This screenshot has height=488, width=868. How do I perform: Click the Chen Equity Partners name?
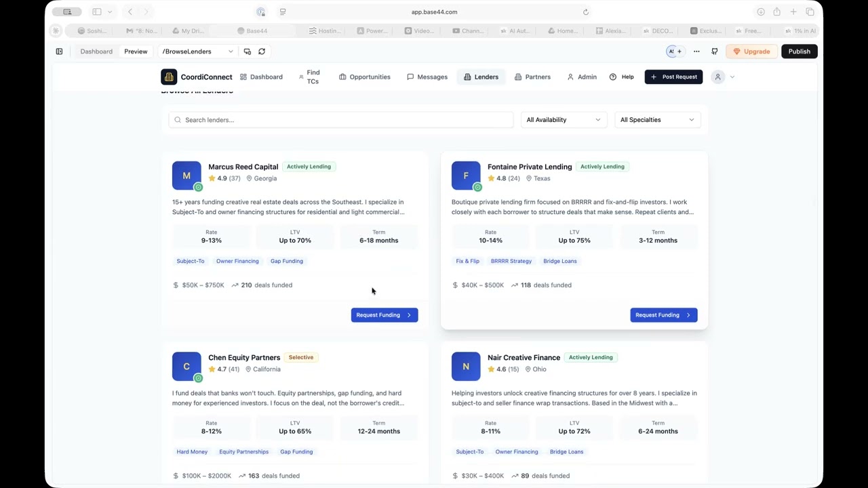(244, 357)
